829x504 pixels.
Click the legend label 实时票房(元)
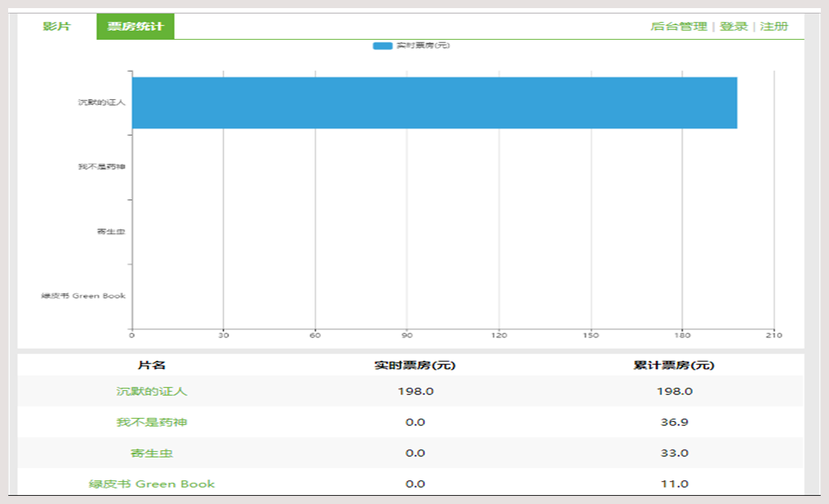click(x=423, y=46)
